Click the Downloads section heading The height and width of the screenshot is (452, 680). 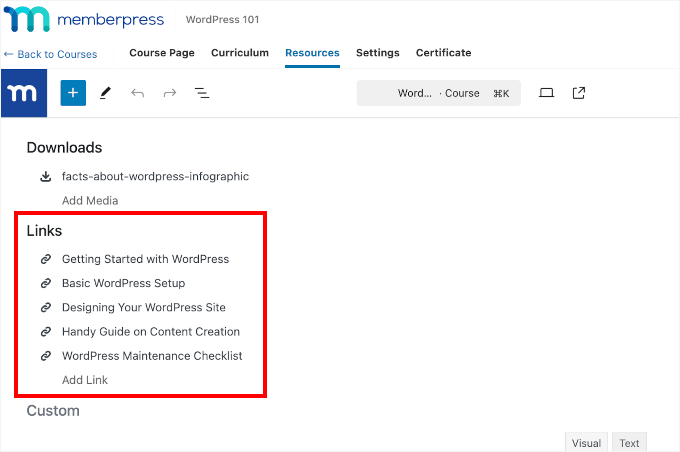click(64, 147)
